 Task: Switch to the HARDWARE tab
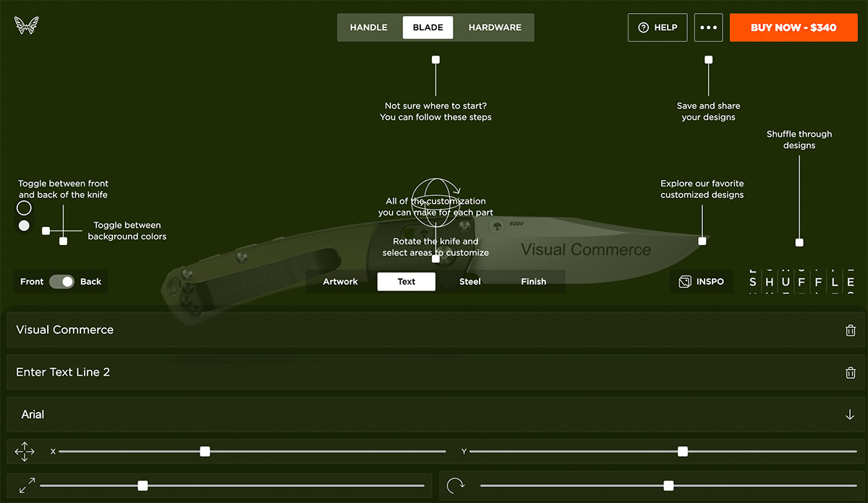point(495,27)
